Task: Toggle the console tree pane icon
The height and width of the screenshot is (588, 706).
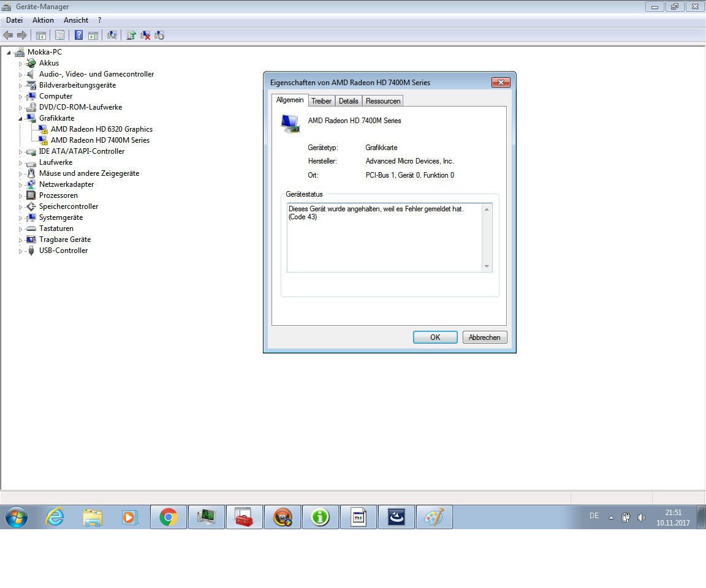Action: [x=41, y=35]
